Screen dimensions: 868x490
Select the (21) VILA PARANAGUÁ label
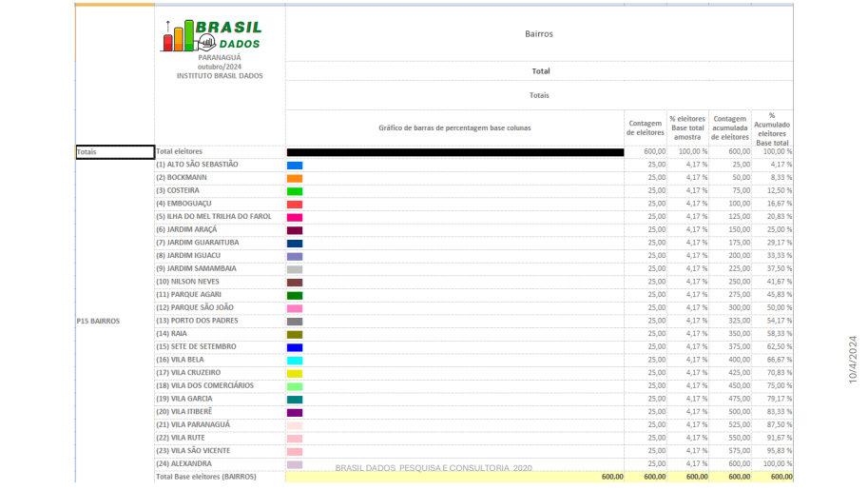193,425
